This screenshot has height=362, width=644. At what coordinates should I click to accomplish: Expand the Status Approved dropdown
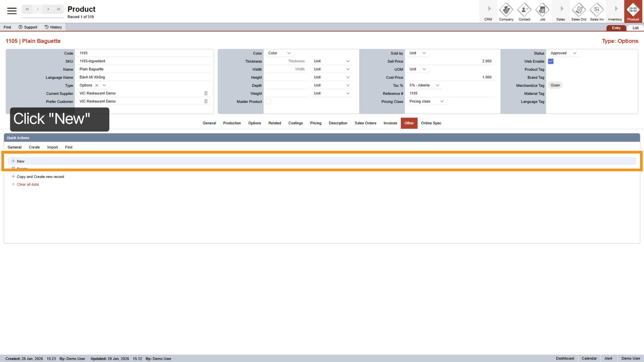[575, 53]
